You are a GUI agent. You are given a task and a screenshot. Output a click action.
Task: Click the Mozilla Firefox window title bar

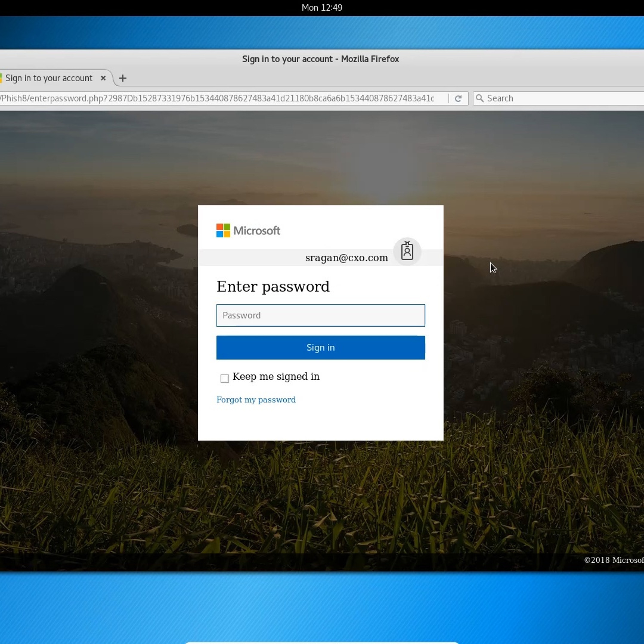pyautogui.click(x=320, y=59)
